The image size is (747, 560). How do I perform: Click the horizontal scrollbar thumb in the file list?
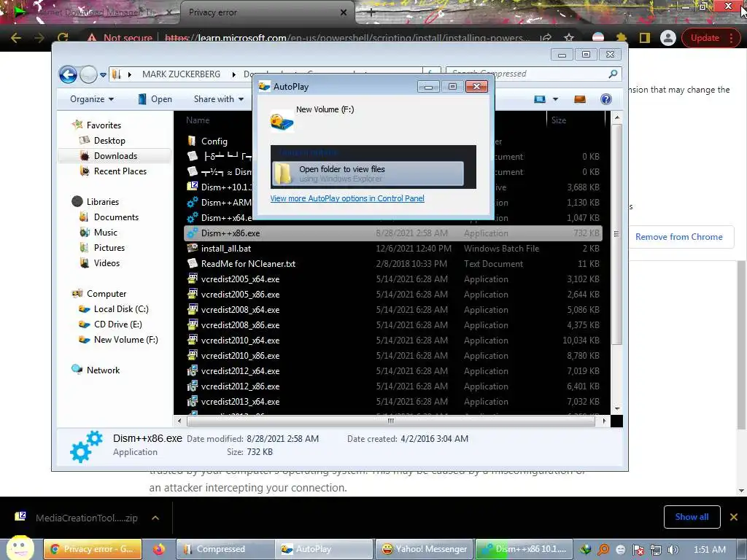[391, 421]
